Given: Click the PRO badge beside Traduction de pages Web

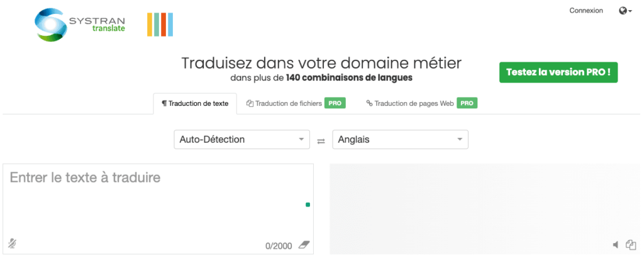Looking at the screenshot, I should 467,103.
